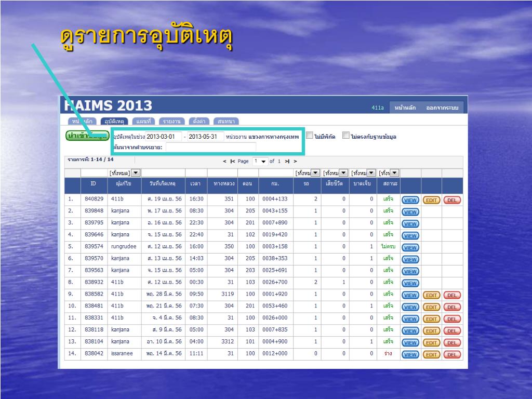The height and width of the screenshot is (399, 532).
Task: Open VIEW for record 839563
Action: 410,271
